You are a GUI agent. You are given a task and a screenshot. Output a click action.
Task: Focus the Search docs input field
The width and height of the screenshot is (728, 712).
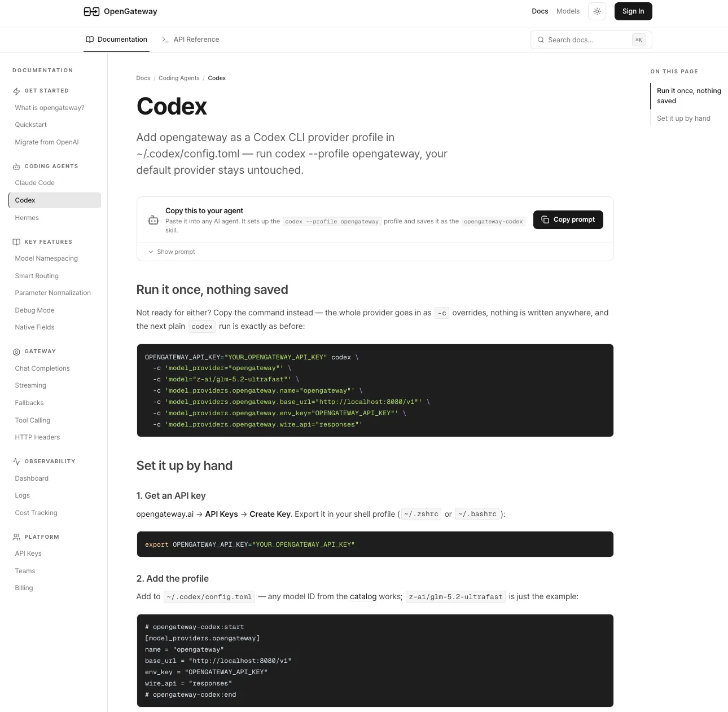591,39
